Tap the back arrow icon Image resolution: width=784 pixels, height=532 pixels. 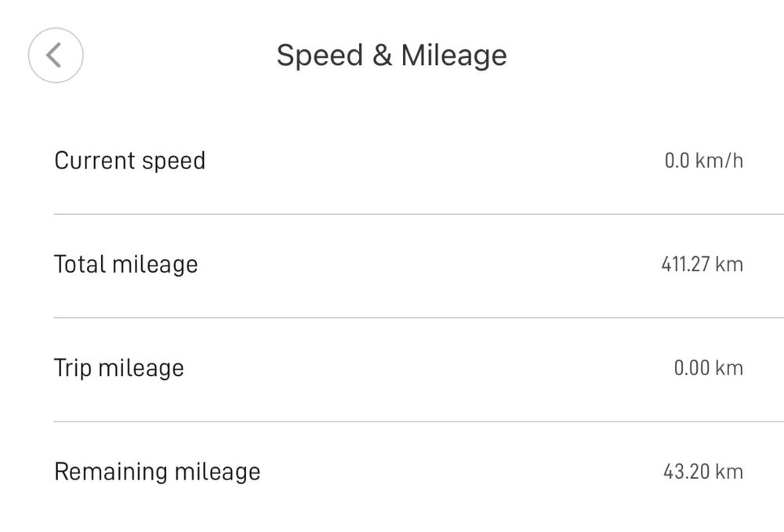coord(55,56)
